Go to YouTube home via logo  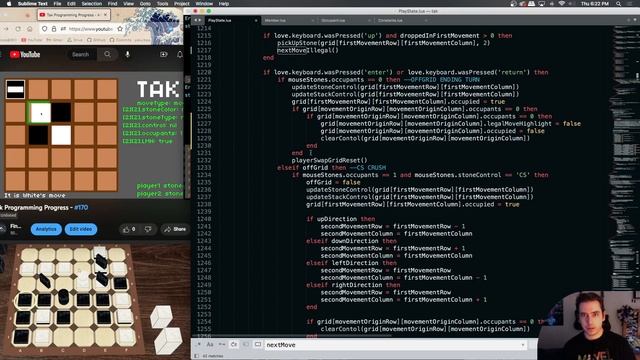click(x=25, y=54)
